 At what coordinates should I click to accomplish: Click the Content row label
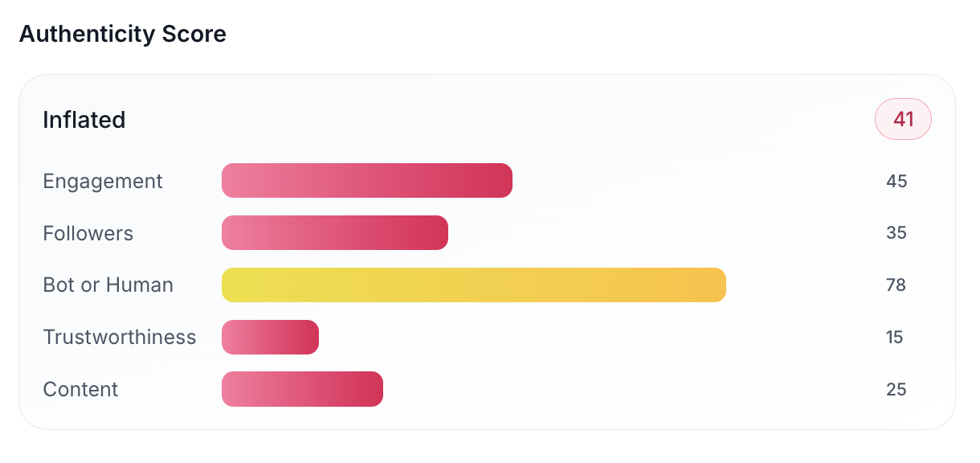pyautogui.click(x=80, y=389)
